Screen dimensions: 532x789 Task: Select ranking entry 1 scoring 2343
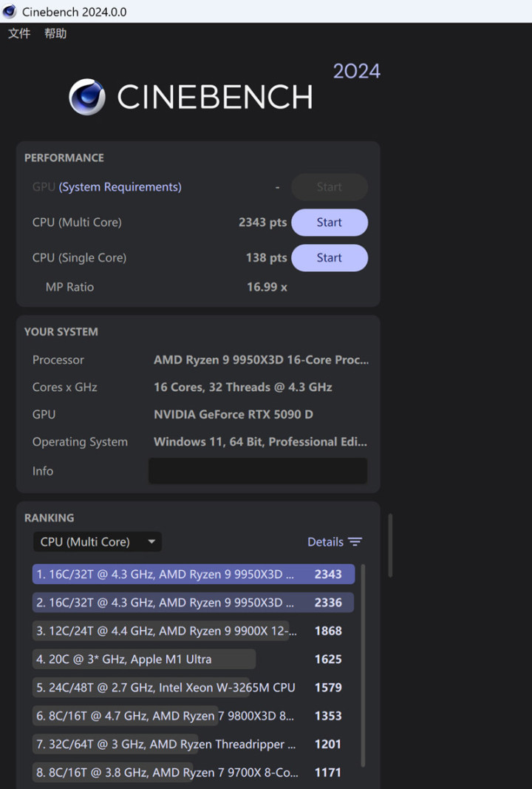194,574
